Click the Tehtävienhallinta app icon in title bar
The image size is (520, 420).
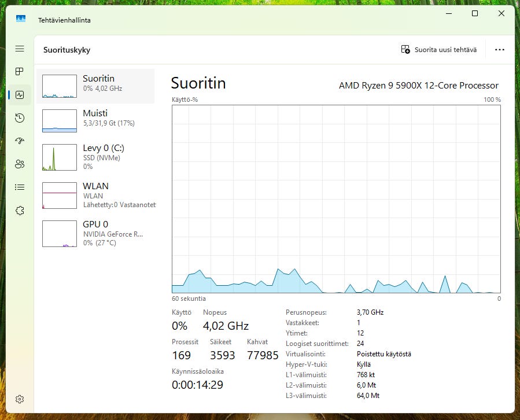pyautogui.click(x=21, y=20)
